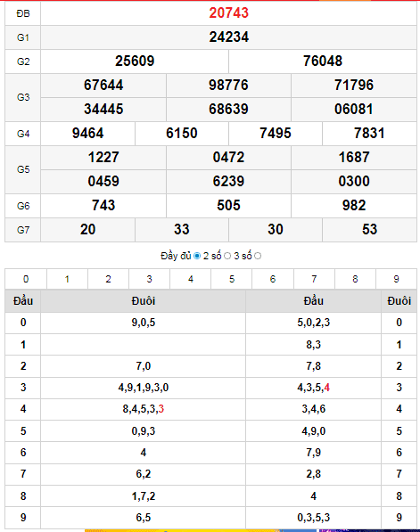
Task: Click the G6 result 505
Action: pos(229,205)
